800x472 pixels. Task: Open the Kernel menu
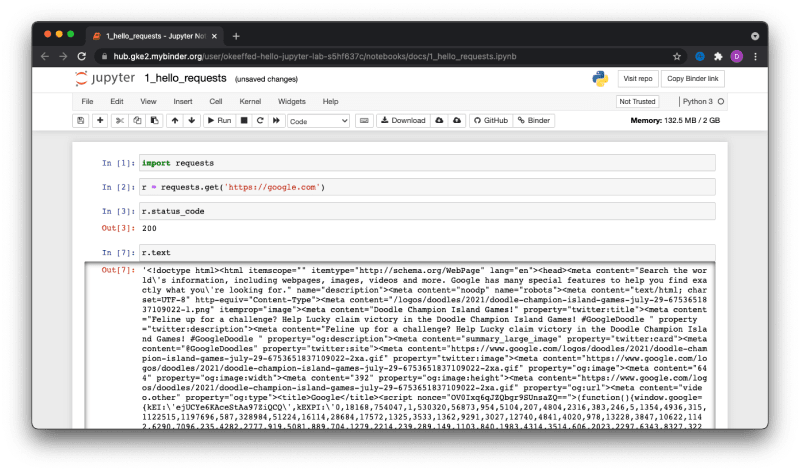click(x=250, y=102)
